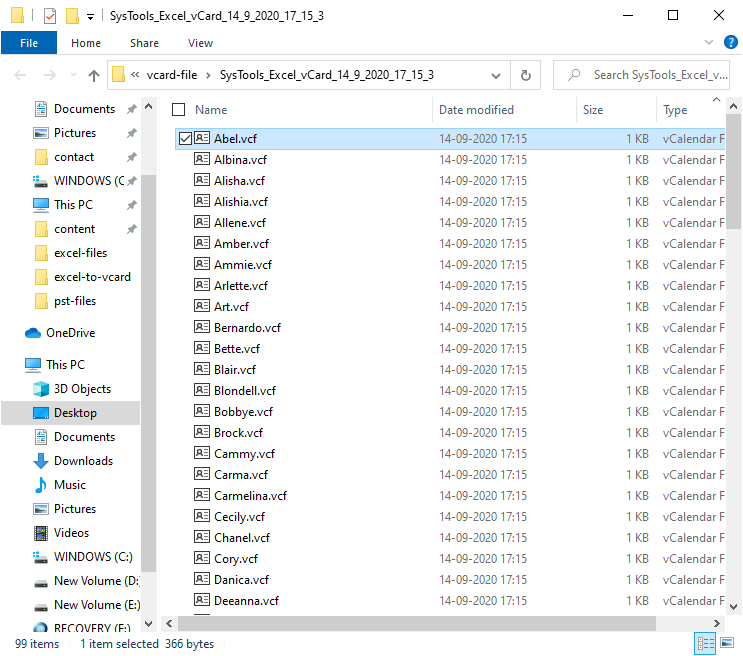743x656 pixels.
Task: Sort by the Size column header
Action: (x=592, y=109)
